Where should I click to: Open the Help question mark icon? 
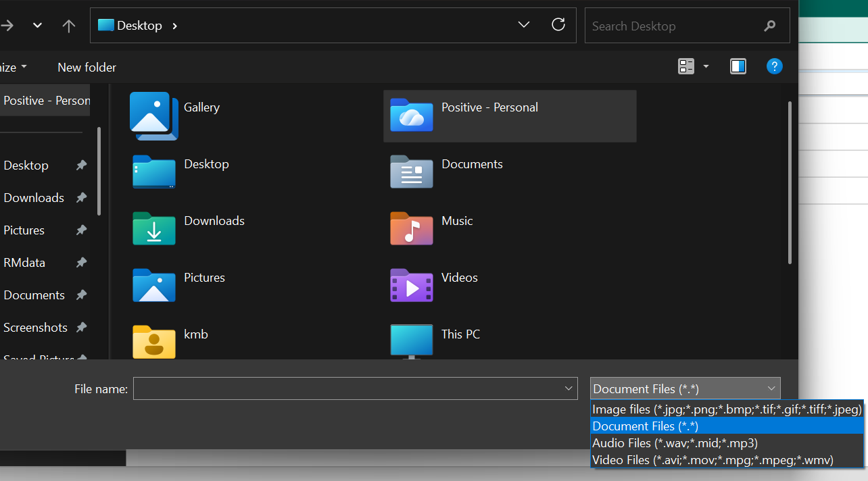click(x=774, y=66)
